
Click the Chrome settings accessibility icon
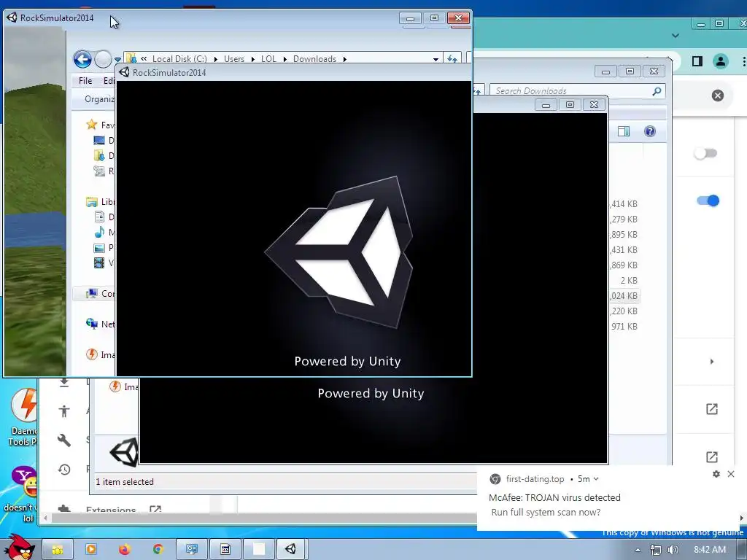pyautogui.click(x=64, y=411)
